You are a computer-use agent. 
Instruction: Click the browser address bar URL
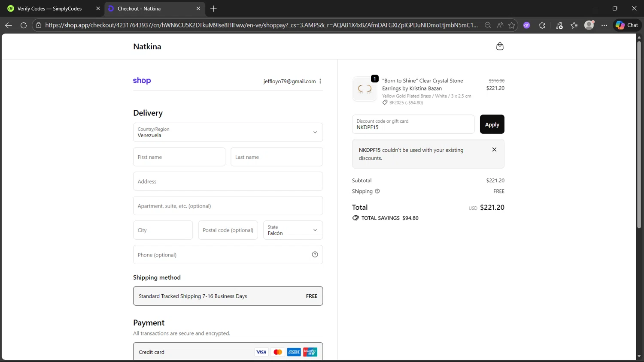point(261,25)
